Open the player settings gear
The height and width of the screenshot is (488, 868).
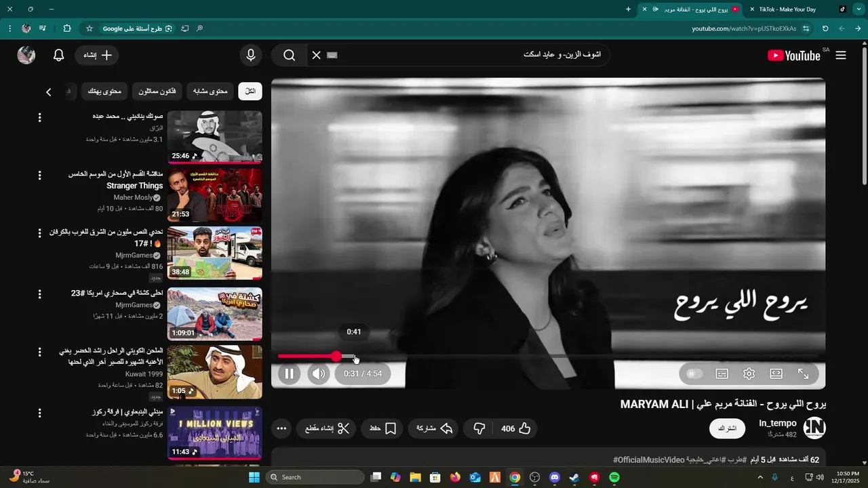pos(749,373)
